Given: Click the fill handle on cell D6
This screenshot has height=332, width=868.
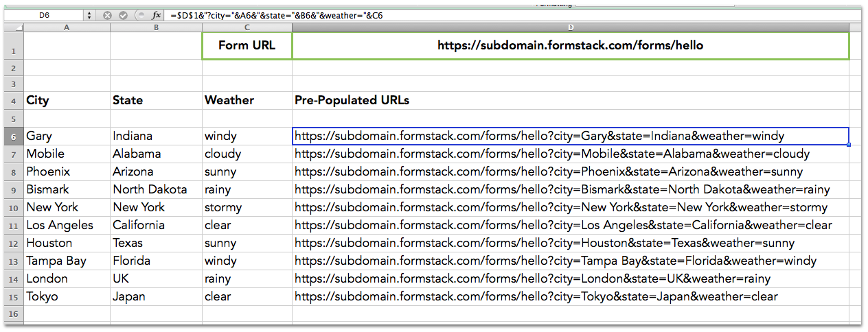Looking at the screenshot, I should click(x=849, y=144).
